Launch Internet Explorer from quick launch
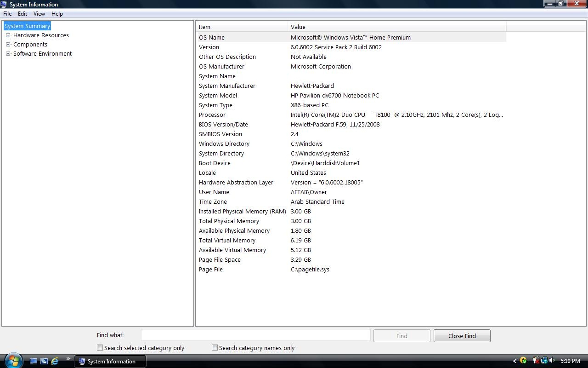 coord(55,361)
